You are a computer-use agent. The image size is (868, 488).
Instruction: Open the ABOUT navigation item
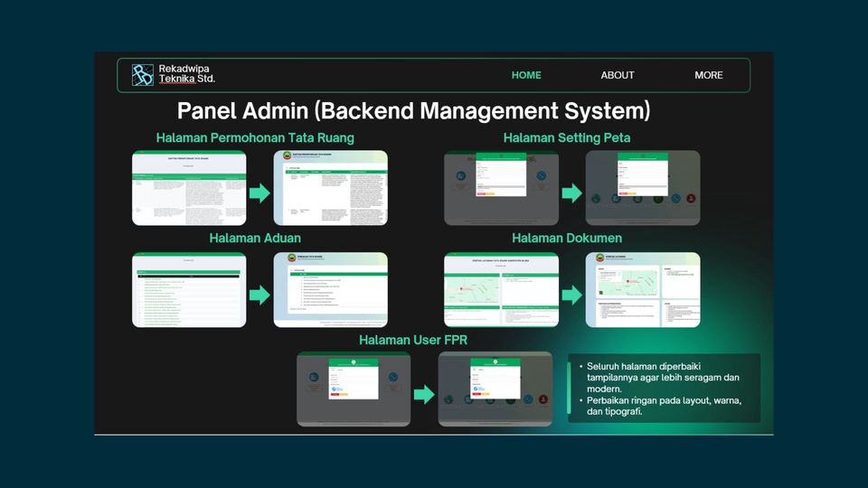coord(618,75)
